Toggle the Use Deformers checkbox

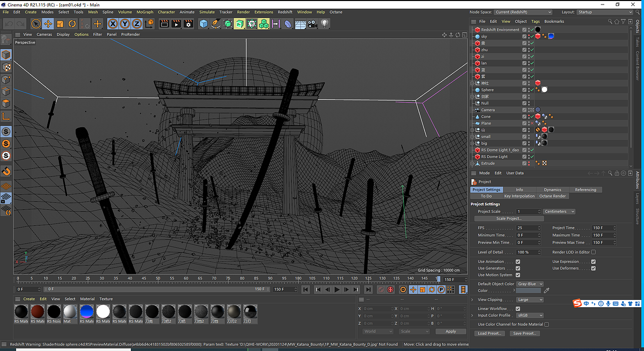pos(593,269)
